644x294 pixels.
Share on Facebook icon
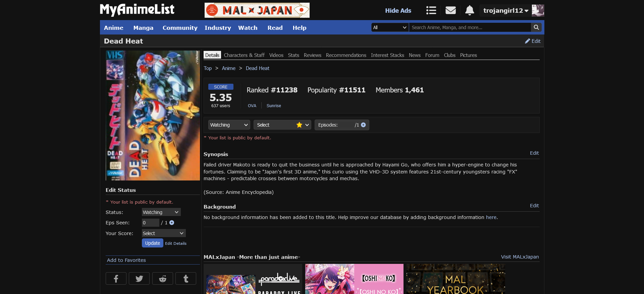coord(116,279)
